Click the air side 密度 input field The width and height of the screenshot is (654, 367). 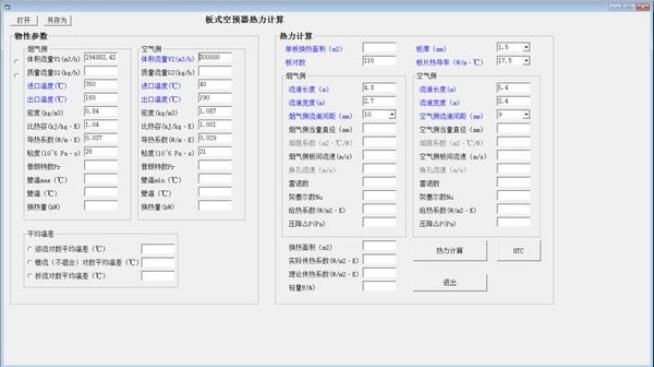pos(215,111)
